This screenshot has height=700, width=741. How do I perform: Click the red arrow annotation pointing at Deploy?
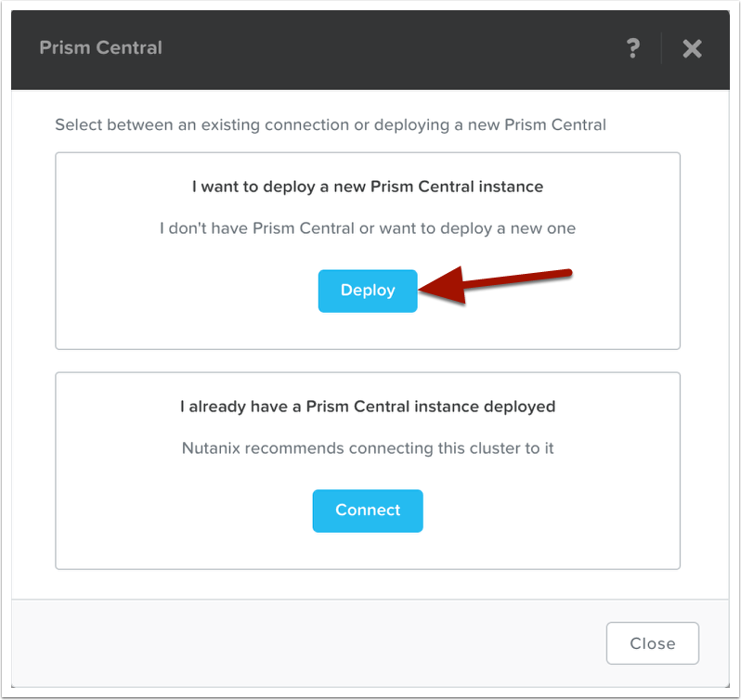click(501, 281)
